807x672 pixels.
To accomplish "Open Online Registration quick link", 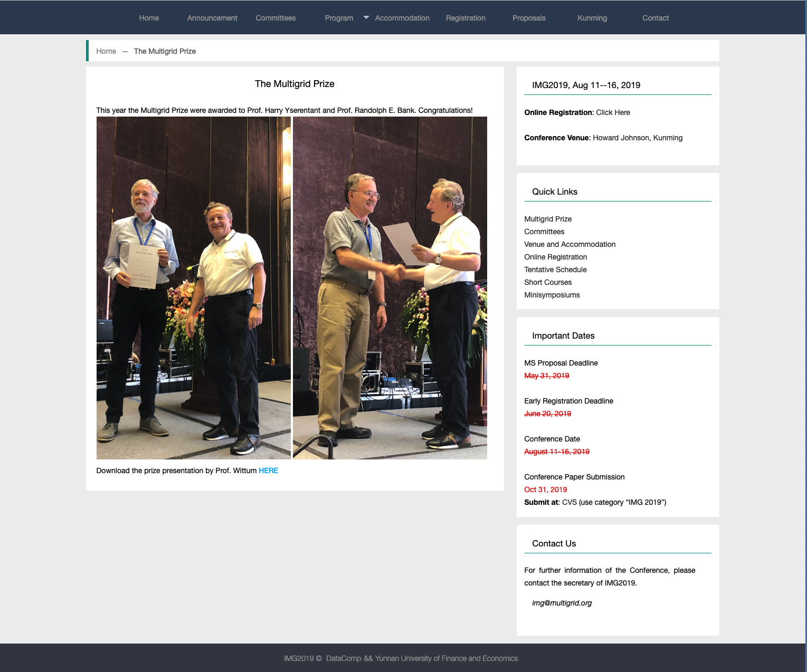I will (x=556, y=257).
